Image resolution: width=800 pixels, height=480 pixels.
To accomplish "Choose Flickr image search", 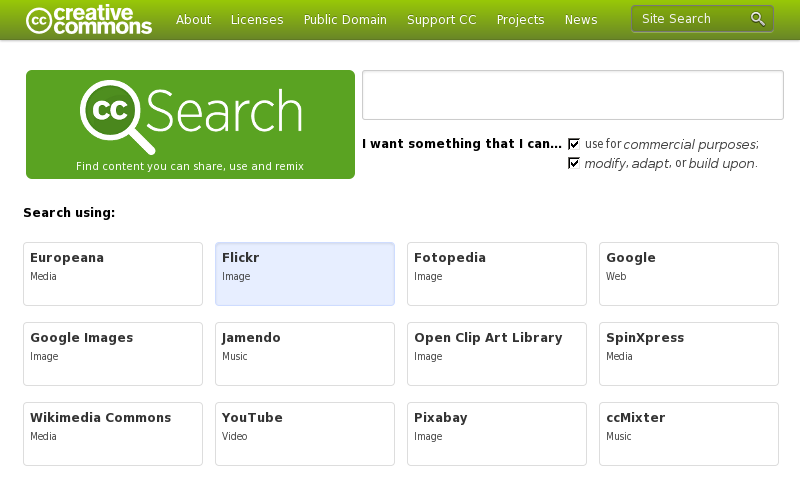I will (305, 274).
